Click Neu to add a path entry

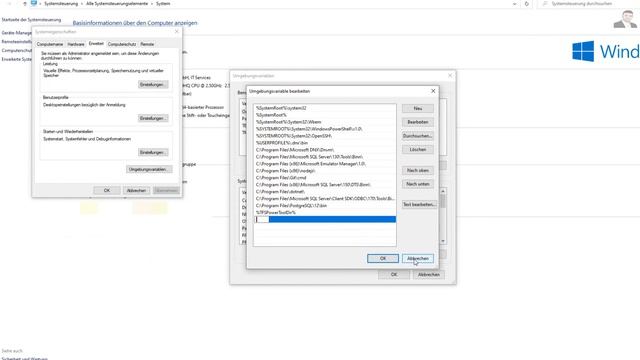coord(418,109)
